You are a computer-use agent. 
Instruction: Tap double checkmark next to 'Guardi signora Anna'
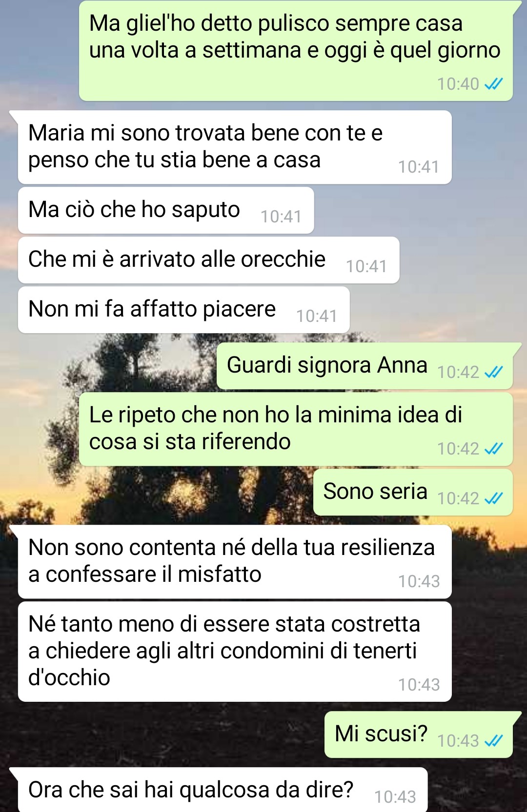pyautogui.click(x=493, y=373)
